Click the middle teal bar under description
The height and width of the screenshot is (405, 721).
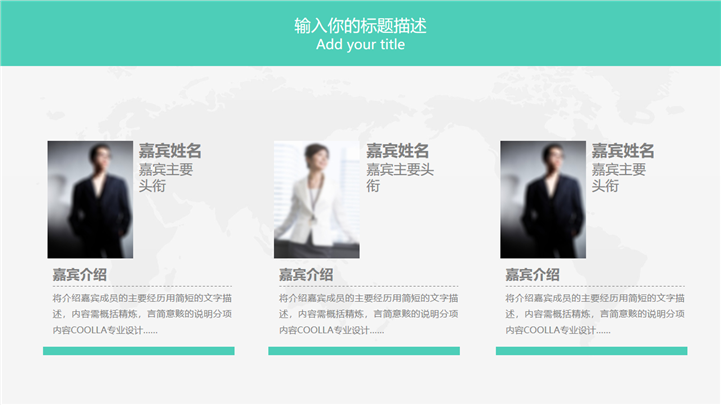pos(364,351)
